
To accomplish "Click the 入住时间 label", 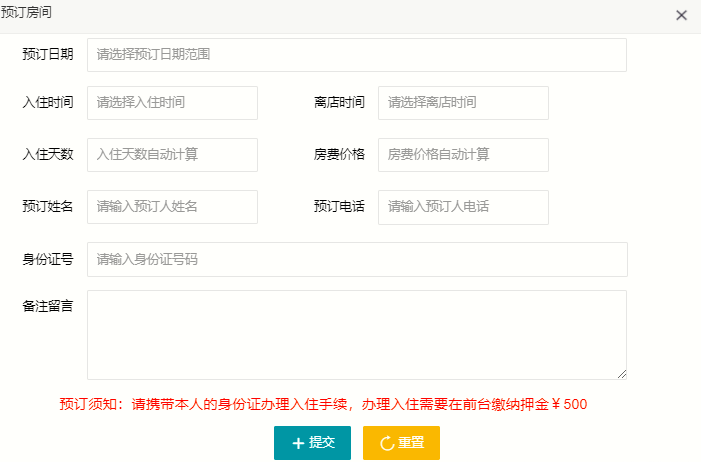I will tap(48, 102).
